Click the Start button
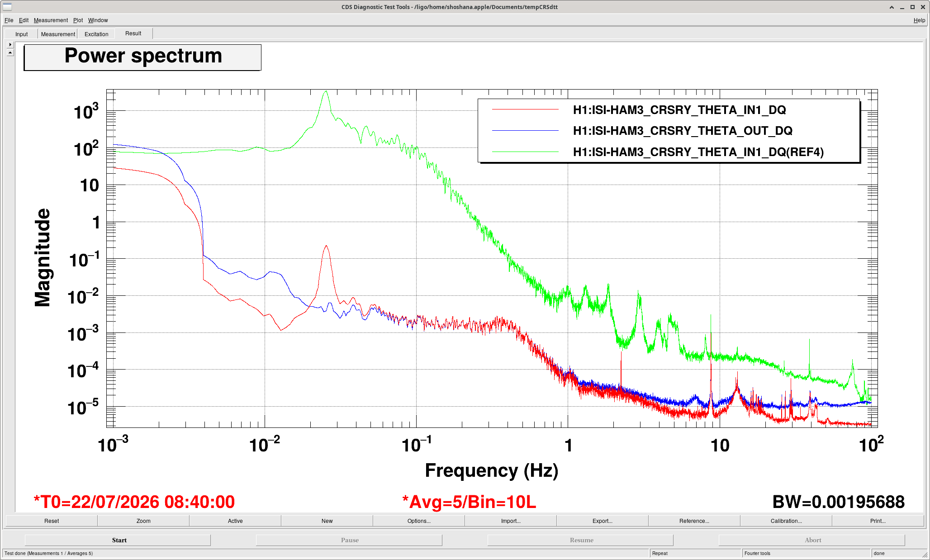930x560 pixels. tap(119, 540)
